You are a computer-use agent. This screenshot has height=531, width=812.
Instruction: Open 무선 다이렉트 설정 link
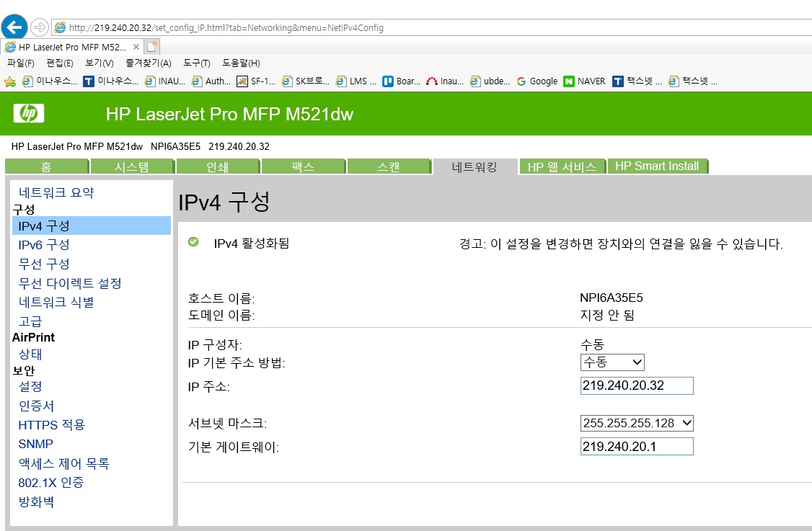[x=70, y=283]
